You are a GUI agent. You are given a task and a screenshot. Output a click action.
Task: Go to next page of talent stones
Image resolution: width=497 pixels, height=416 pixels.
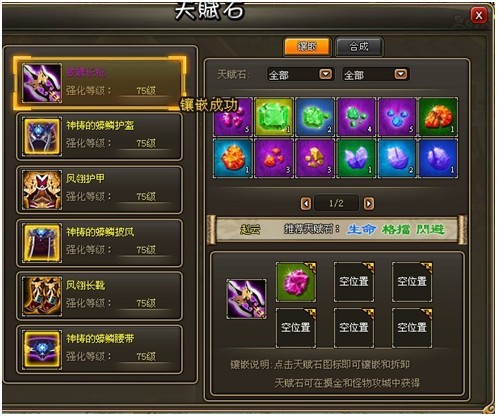click(x=368, y=203)
